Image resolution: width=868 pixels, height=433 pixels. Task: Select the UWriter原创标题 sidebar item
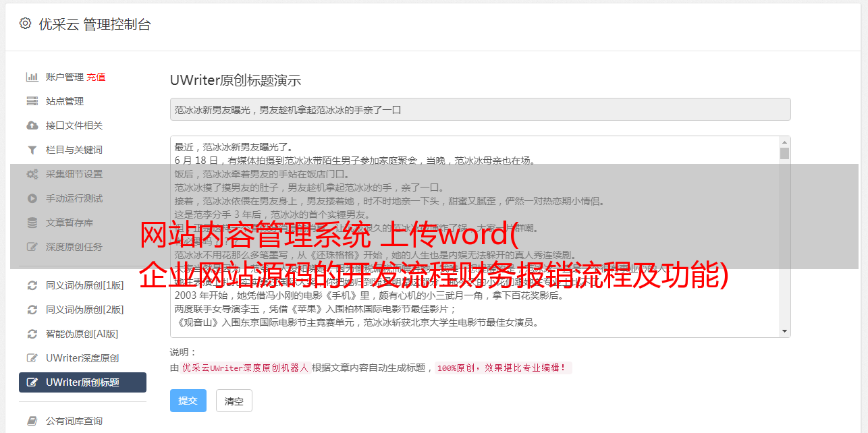pos(82,382)
